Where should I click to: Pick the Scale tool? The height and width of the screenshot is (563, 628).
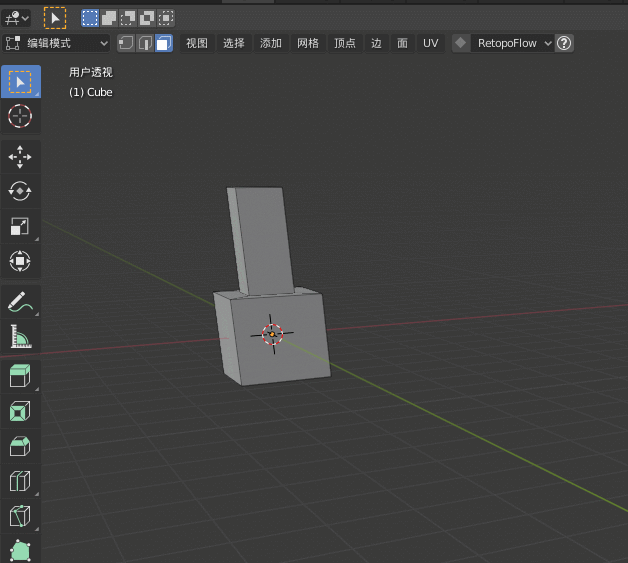point(20,226)
